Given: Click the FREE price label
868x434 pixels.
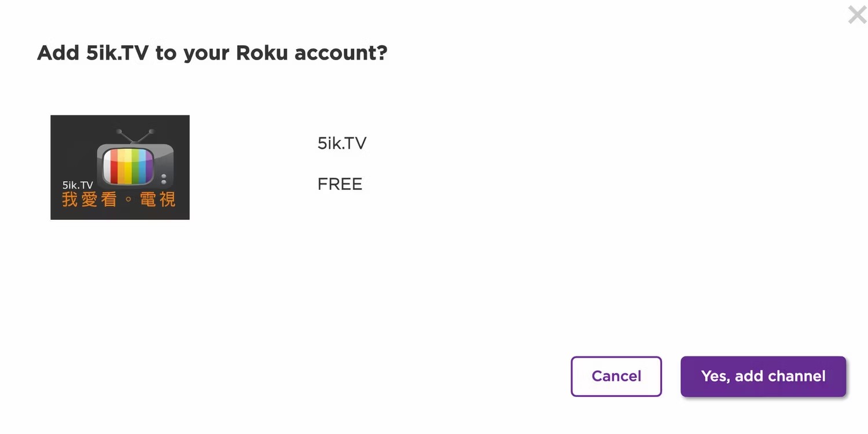Looking at the screenshot, I should [x=340, y=183].
